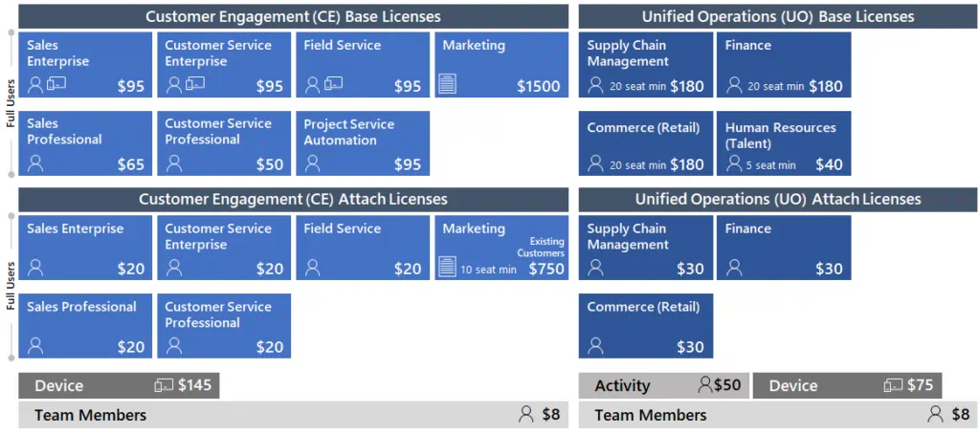Click the $750 Marketing attach price
The height and width of the screenshot is (434, 980).
(x=546, y=270)
